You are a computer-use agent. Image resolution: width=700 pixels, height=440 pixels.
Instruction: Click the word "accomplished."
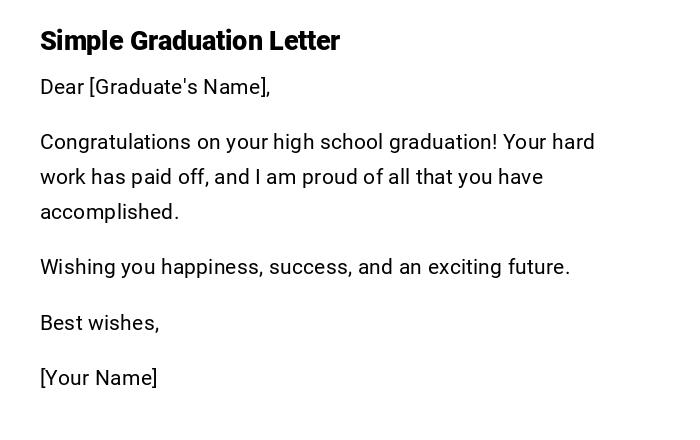pyautogui.click(x=109, y=212)
